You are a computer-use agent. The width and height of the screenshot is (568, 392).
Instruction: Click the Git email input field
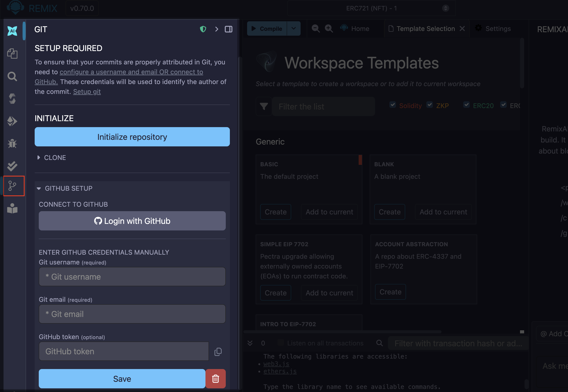tap(132, 314)
